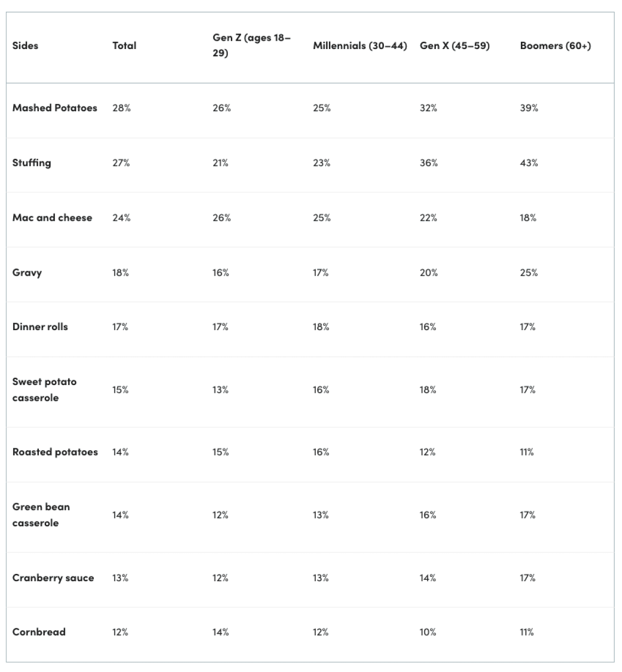The image size is (622, 672).
Task: Click the Green bean casserole label
Action: pos(41,515)
